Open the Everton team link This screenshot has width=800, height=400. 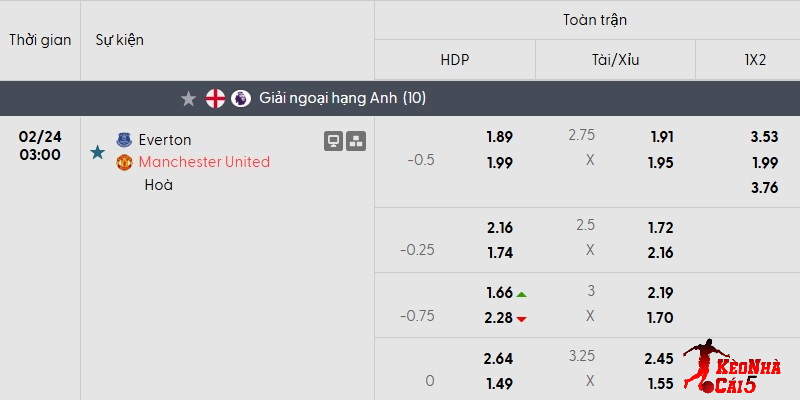[165, 140]
